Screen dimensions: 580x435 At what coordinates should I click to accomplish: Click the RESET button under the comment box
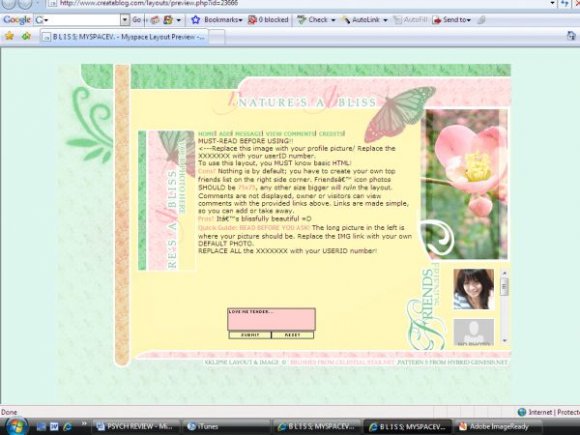tap(292, 335)
